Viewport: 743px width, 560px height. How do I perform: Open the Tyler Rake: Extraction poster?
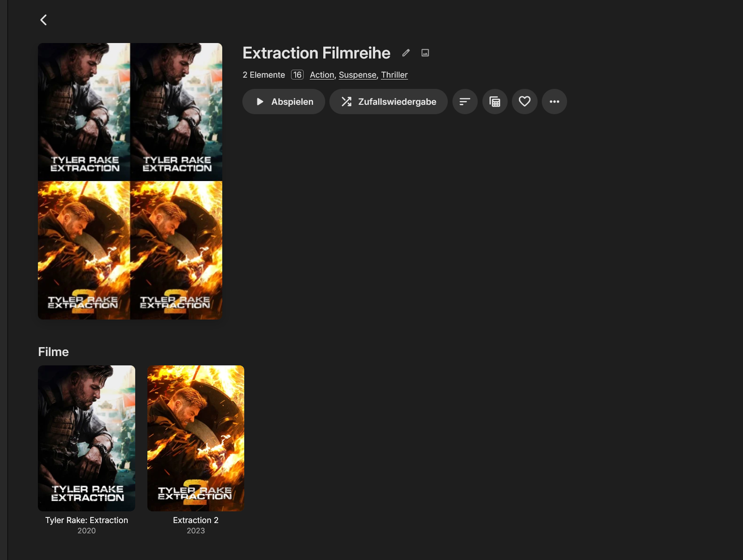point(87,438)
